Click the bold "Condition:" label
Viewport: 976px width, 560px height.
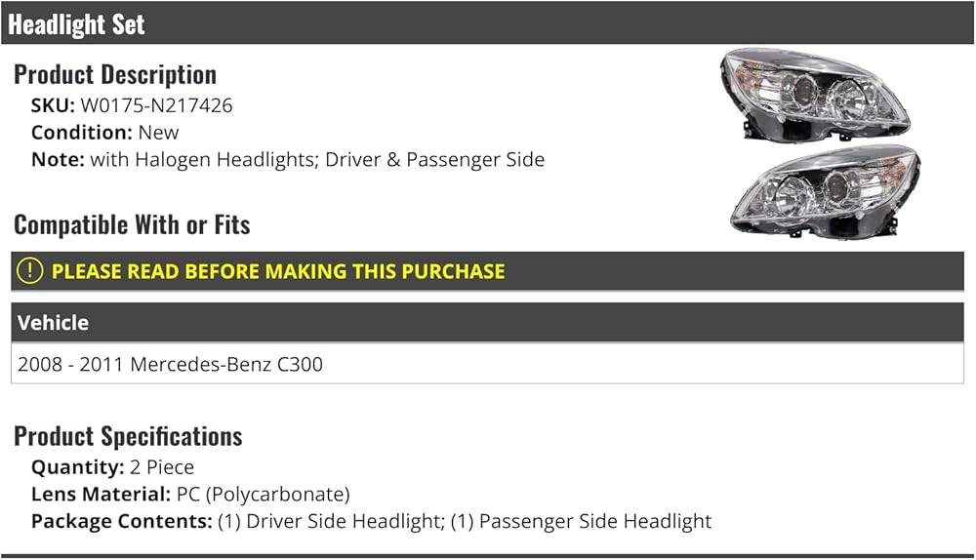[81, 133]
